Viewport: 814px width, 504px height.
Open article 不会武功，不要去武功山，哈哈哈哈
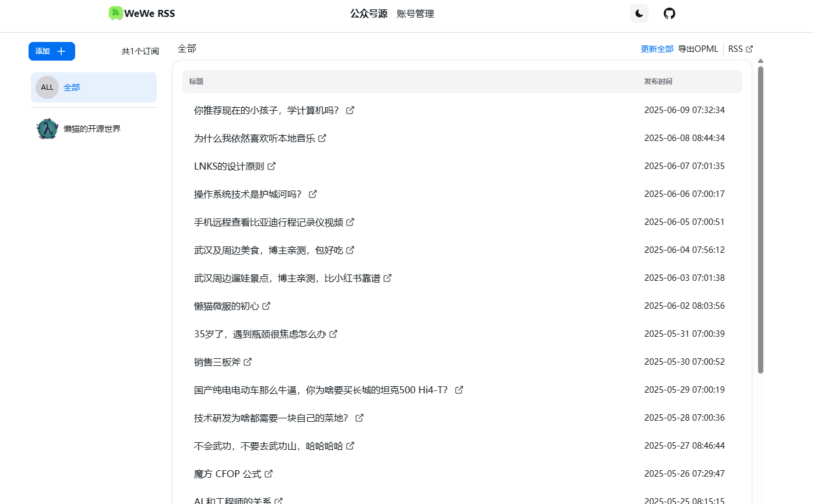pos(269,446)
